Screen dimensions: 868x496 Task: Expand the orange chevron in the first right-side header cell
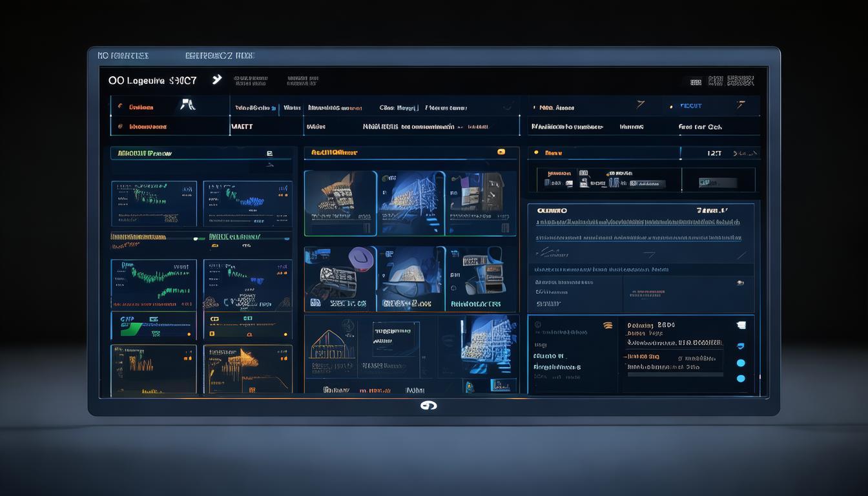640,105
